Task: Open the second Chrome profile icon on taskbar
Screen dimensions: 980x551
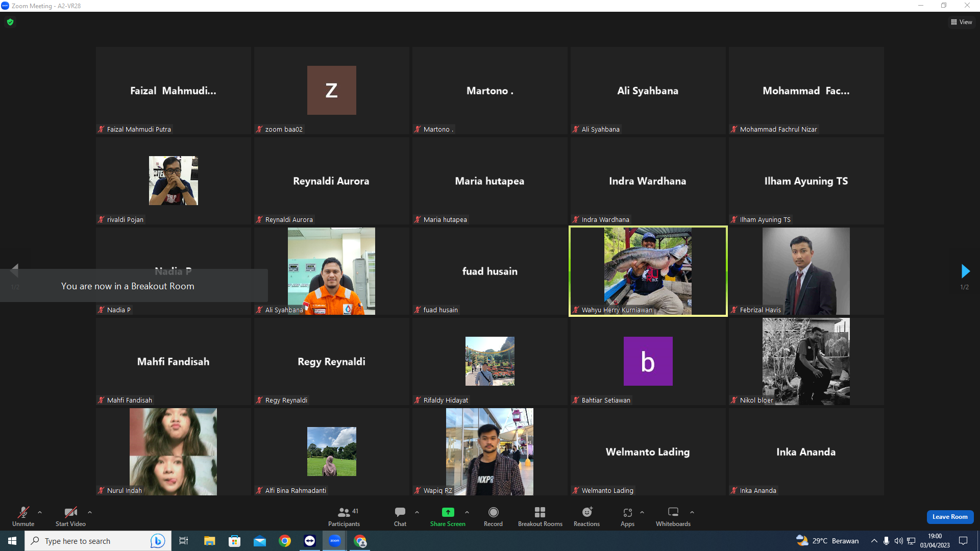Action: (x=360, y=541)
